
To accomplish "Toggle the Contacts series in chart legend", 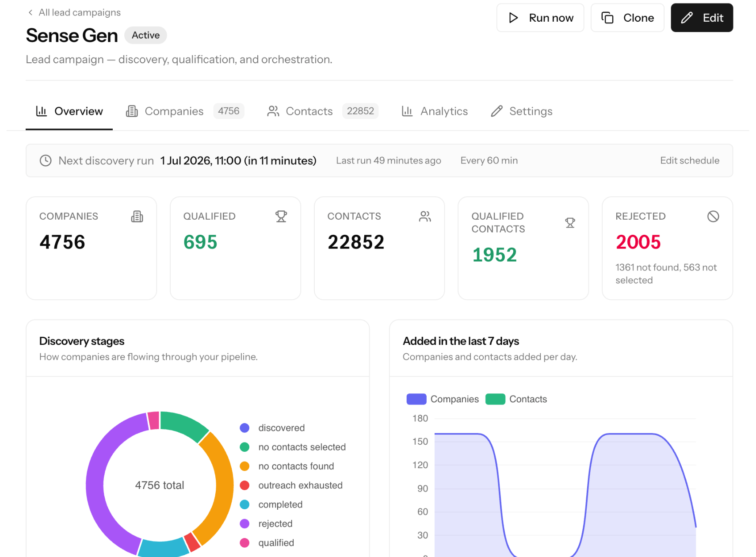I will coord(516,399).
